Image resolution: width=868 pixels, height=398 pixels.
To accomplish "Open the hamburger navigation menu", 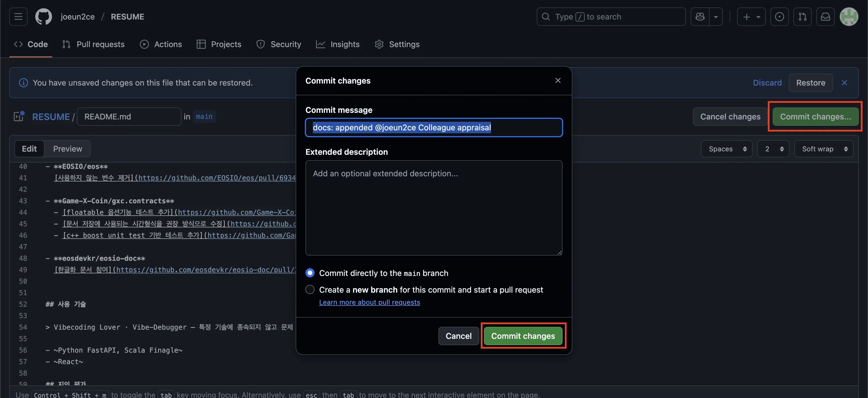I will coord(18,17).
